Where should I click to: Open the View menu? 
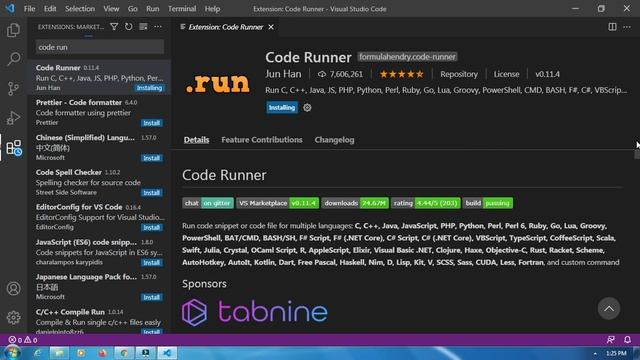[x=111, y=9]
